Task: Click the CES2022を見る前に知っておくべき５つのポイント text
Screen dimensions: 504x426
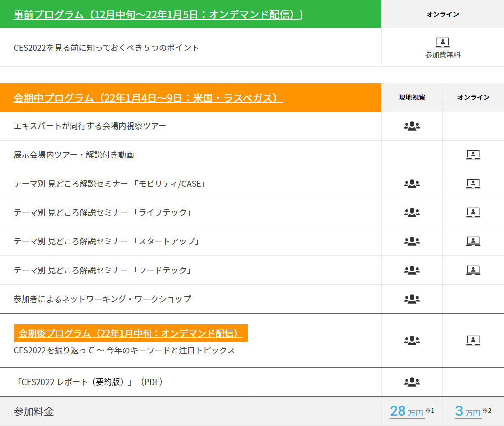Action: pos(106,48)
